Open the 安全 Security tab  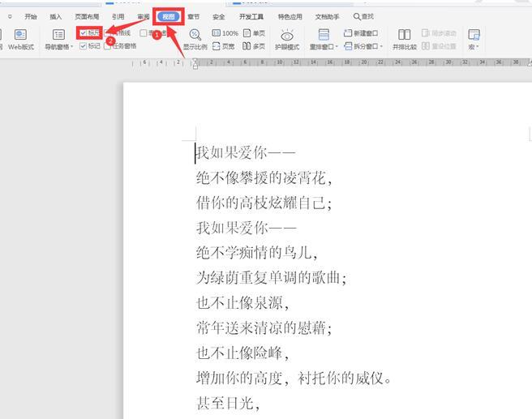pyautogui.click(x=218, y=16)
